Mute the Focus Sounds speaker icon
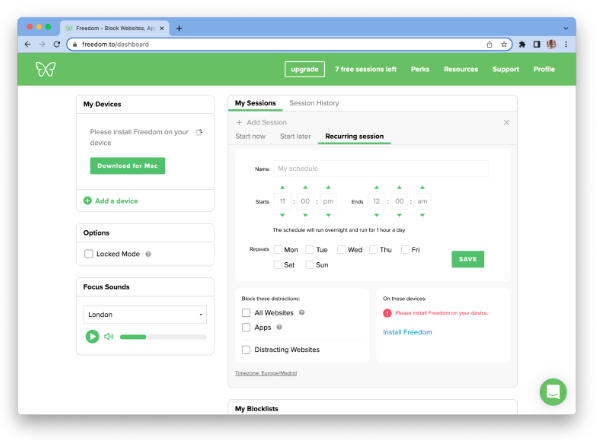The image size is (597, 440). click(x=109, y=336)
